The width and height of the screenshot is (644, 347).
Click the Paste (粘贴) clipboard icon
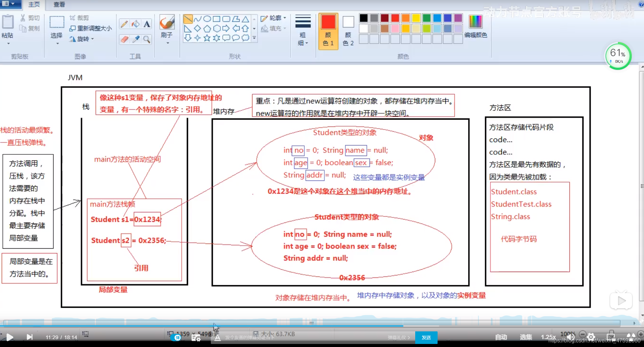tap(7, 22)
